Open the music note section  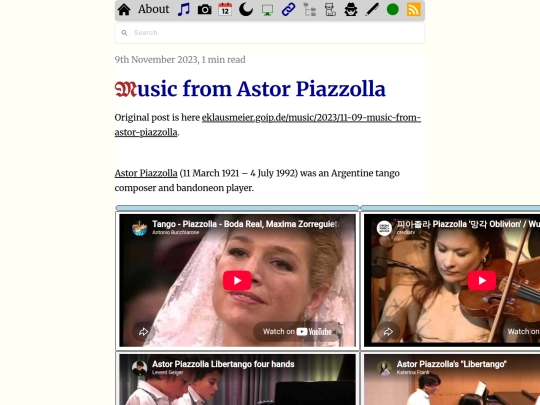pos(184,10)
